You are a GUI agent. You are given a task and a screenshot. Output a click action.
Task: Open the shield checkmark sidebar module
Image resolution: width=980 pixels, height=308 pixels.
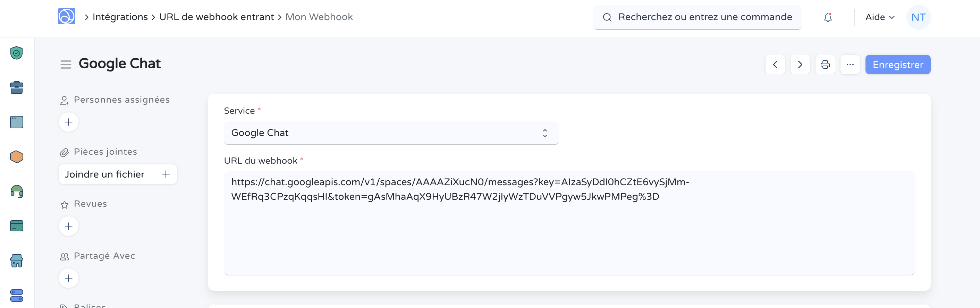[x=16, y=53]
